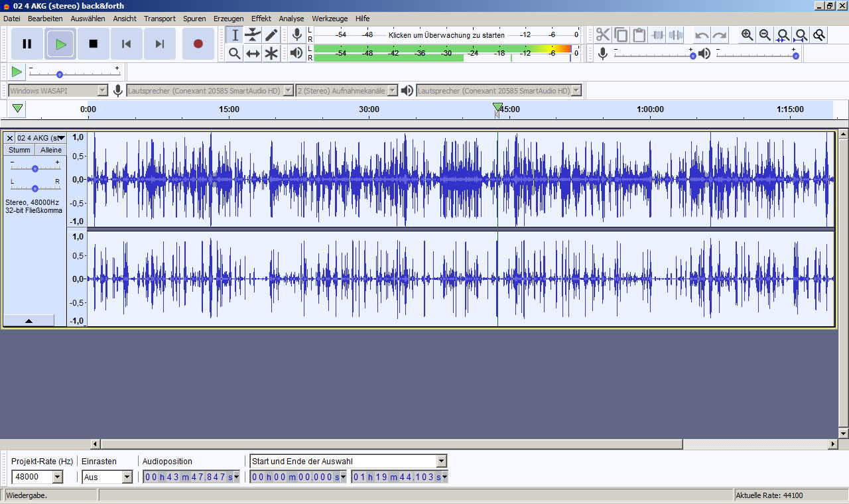The height and width of the screenshot is (504, 849).
Task: Select the Envelope tool
Action: pos(253,34)
